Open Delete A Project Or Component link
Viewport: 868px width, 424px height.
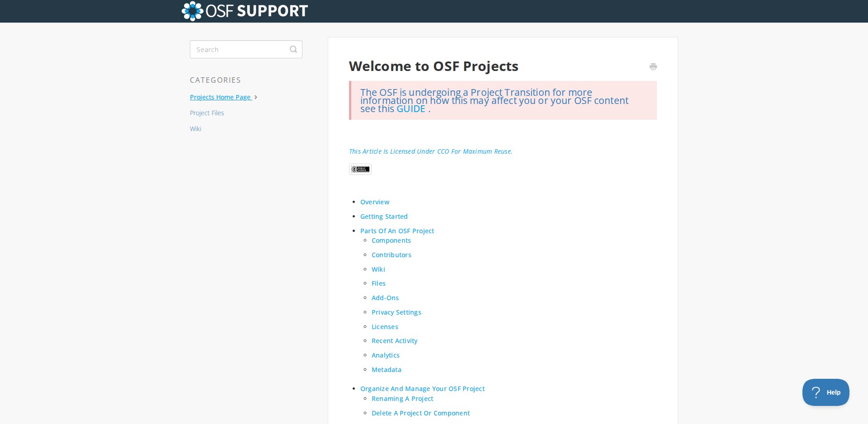point(420,413)
